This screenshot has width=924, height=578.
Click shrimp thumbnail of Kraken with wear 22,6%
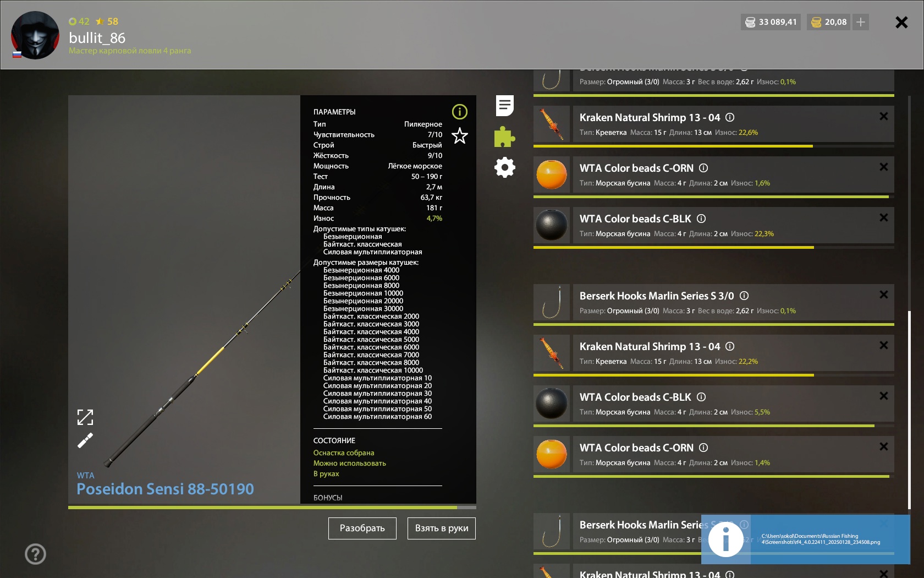coord(552,124)
